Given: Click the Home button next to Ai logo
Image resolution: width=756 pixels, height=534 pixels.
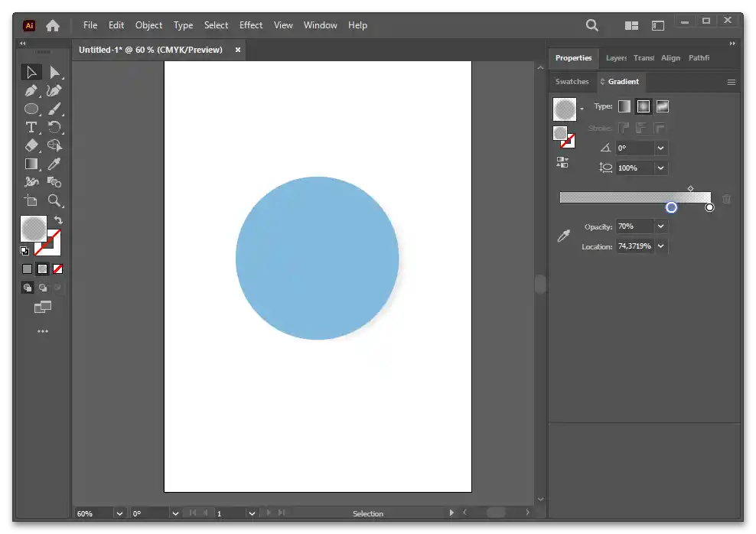Looking at the screenshot, I should click(x=53, y=25).
